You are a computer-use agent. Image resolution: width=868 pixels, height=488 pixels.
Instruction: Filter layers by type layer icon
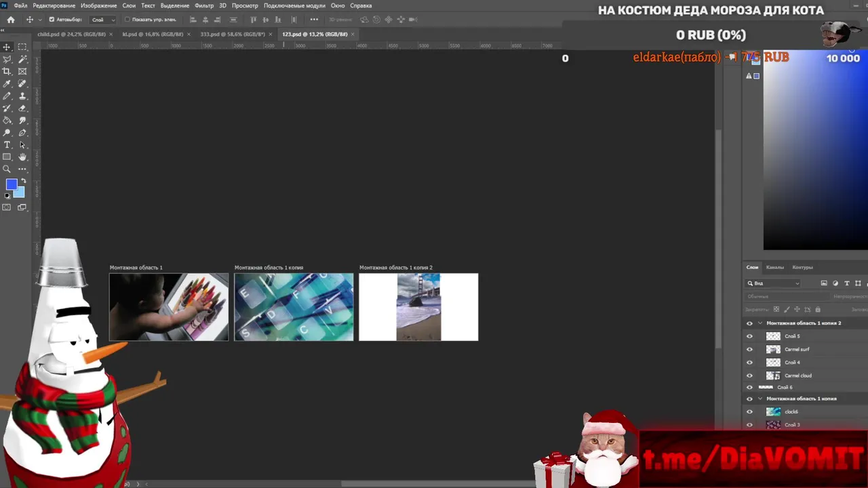(x=847, y=283)
